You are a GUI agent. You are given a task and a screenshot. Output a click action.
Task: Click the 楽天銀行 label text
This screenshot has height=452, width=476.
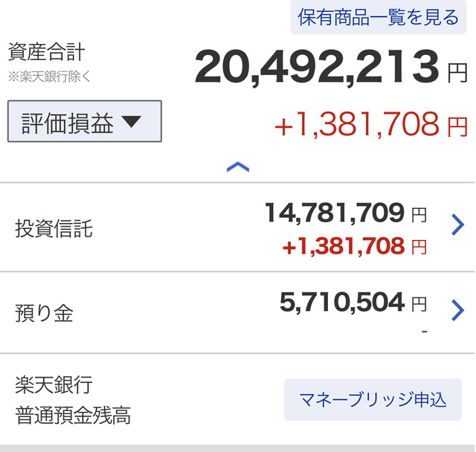point(54,385)
